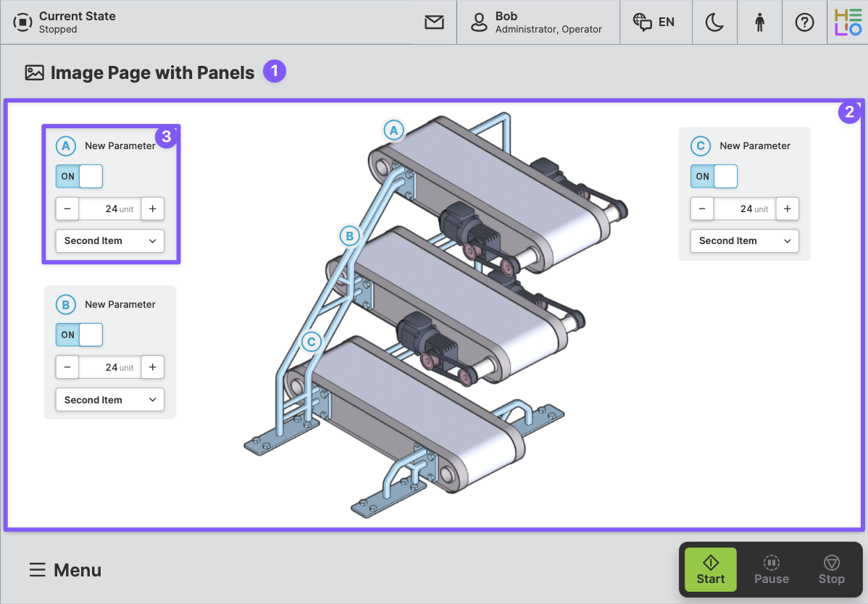Open Bob's user profile
The height and width of the screenshot is (604, 868).
[538, 22]
